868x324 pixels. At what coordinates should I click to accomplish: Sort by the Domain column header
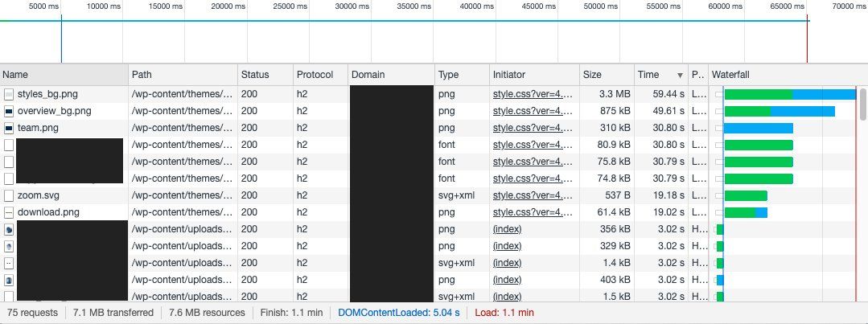[392, 75]
